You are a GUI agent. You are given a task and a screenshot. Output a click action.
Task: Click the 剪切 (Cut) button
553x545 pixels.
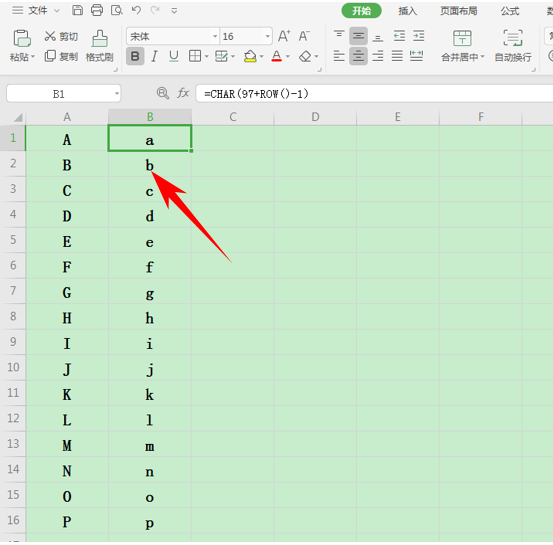(61, 36)
